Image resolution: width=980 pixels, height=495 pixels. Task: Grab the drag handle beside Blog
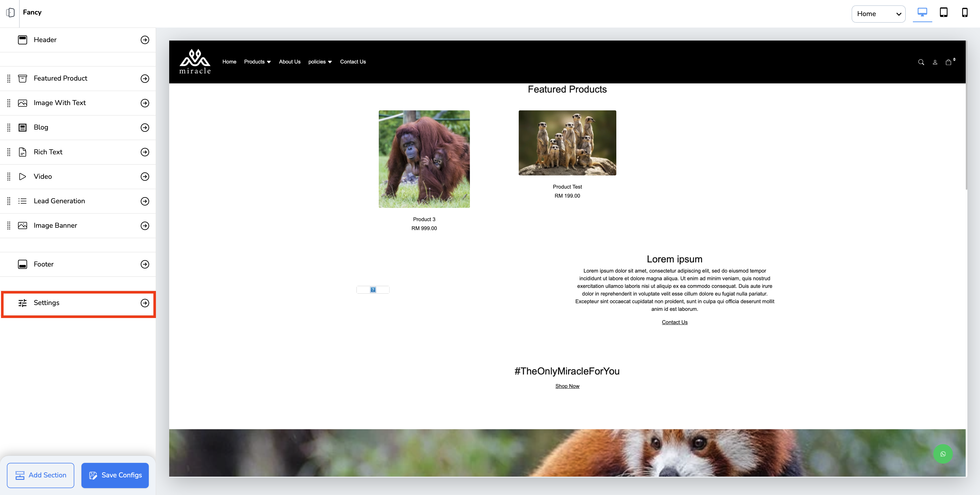click(9, 127)
